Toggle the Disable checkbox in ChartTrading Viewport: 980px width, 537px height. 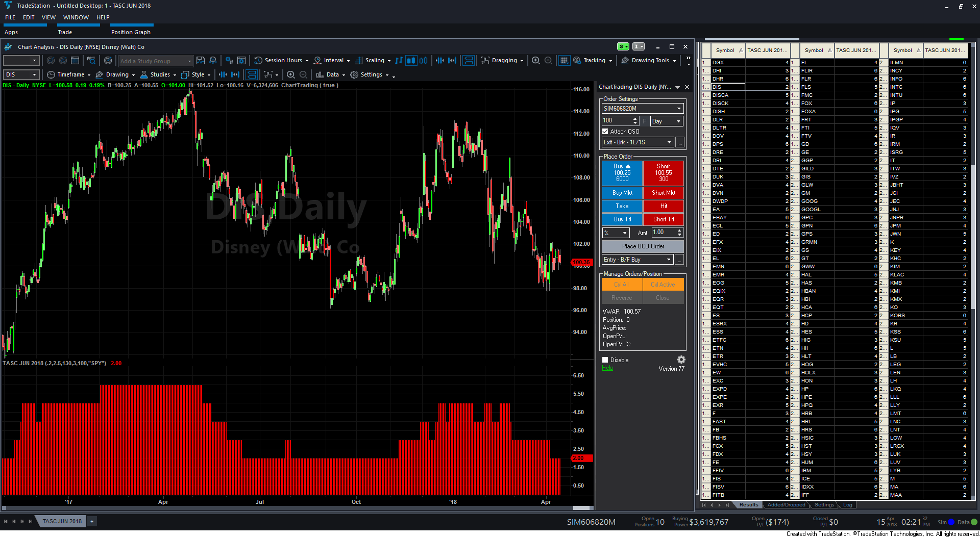(605, 360)
